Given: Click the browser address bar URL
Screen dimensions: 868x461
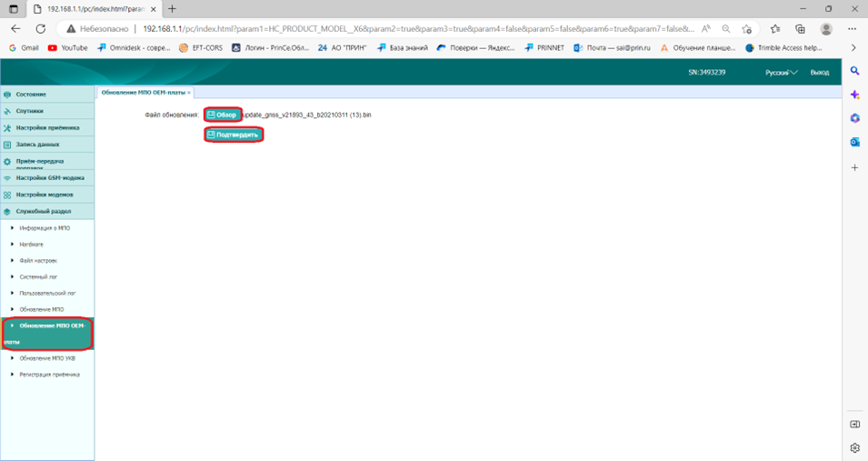Looking at the screenshot, I should [x=418, y=29].
